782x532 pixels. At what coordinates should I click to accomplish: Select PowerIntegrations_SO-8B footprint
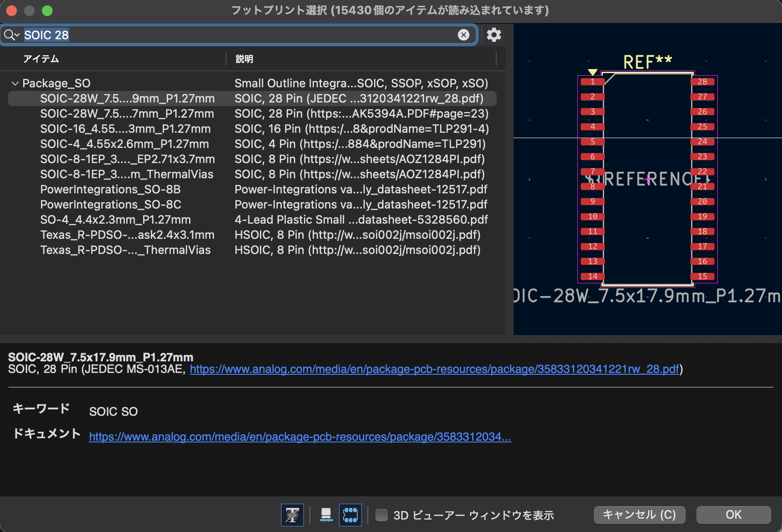click(x=111, y=189)
